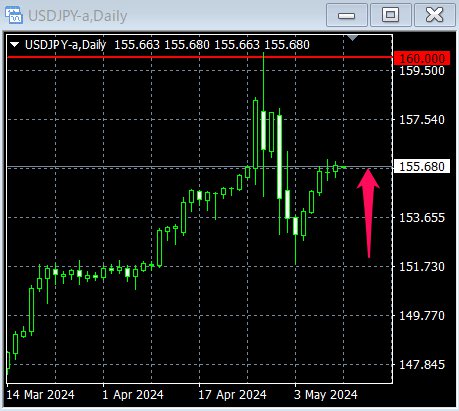Click the 149.770 price scale value
The image size is (459, 411).
pos(422,315)
